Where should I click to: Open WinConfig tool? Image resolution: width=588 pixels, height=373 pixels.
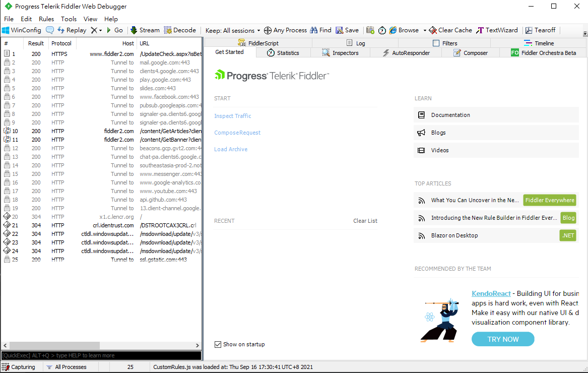coord(21,30)
